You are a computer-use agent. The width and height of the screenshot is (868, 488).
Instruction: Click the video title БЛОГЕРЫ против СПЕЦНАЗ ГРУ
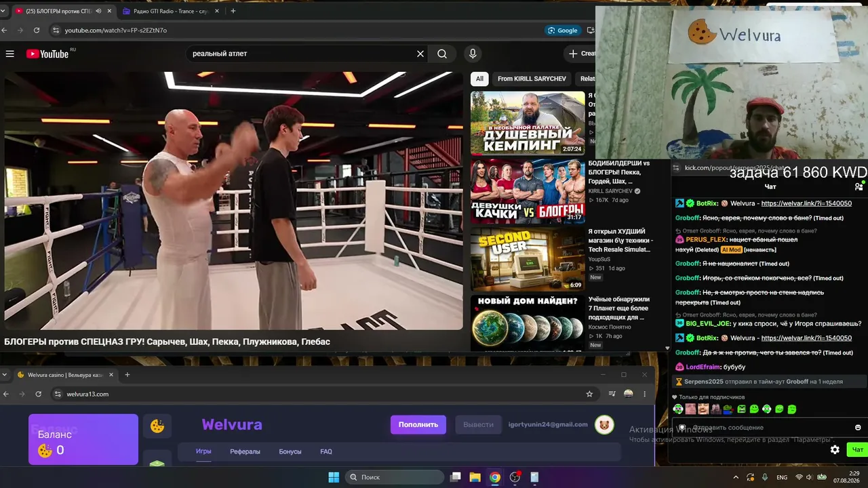[x=167, y=342]
